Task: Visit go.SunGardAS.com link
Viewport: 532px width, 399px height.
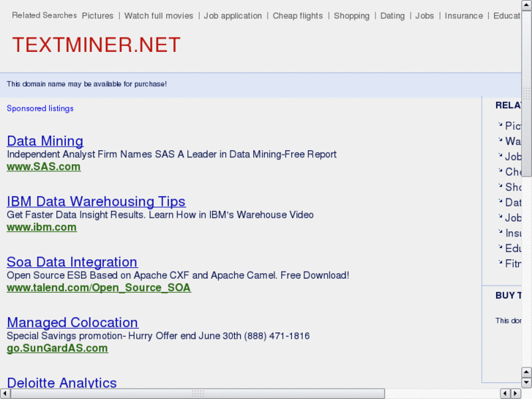Action: pyautogui.click(x=57, y=348)
